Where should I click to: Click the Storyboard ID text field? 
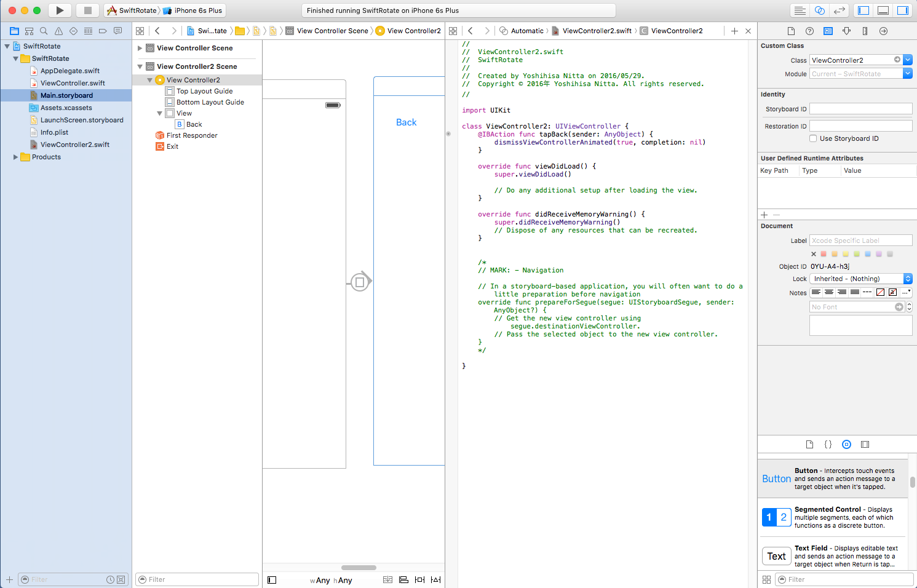coord(860,109)
